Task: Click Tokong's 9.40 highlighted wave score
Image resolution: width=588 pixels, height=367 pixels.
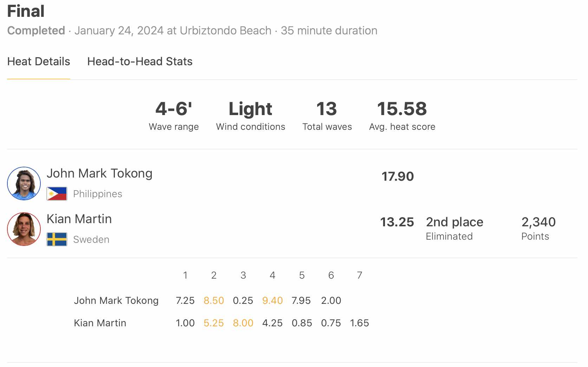Action: (x=272, y=301)
